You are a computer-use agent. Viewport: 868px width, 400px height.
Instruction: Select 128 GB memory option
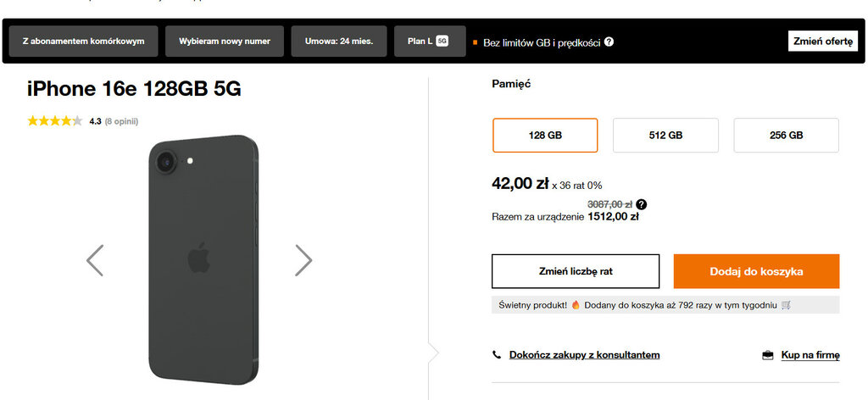545,135
